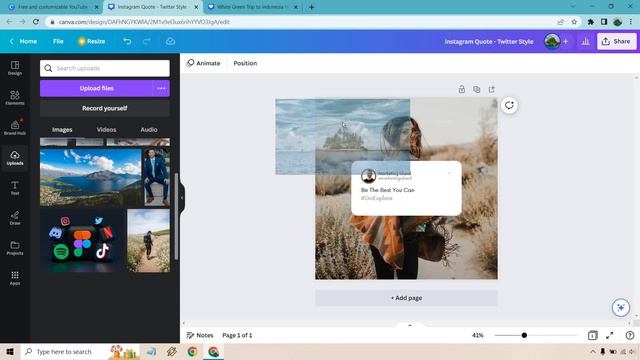Image resolution: width=640 pixels, height=360 pixels.
Task: Show hidden system tray icons
Action: pyautogui.click(x=593, y=351)
